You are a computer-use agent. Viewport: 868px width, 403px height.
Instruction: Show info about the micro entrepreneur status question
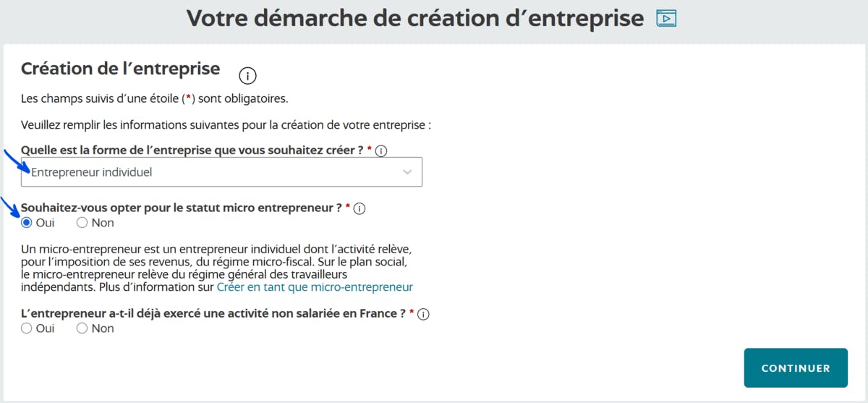point(359,208)
